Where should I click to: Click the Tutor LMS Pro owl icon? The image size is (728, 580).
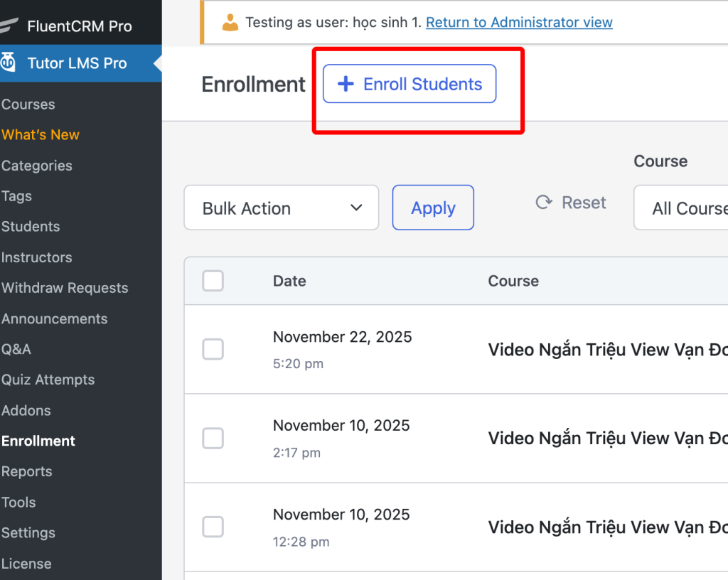[8, 63]
